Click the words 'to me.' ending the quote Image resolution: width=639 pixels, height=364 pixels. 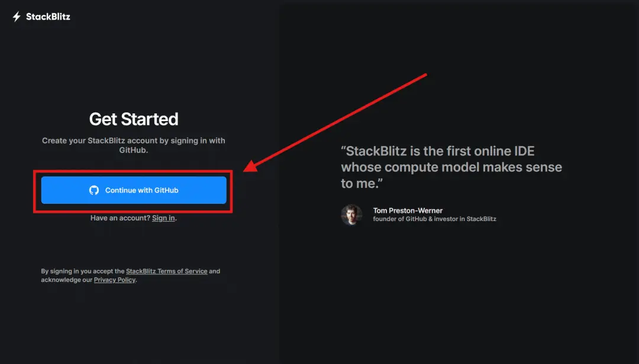pyautogui.click(x=359, y=184)
